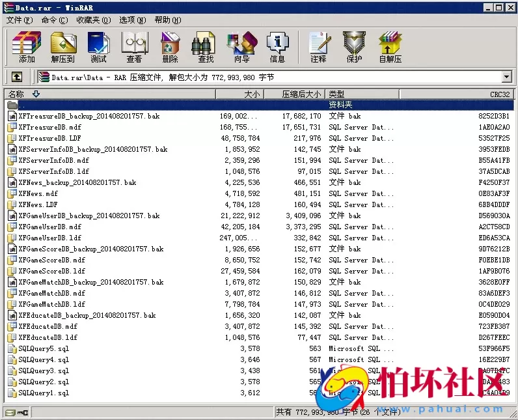Select file XFServerInfoDB_backup_201408201757.bak
518x420 pixels.
[93, 149]
